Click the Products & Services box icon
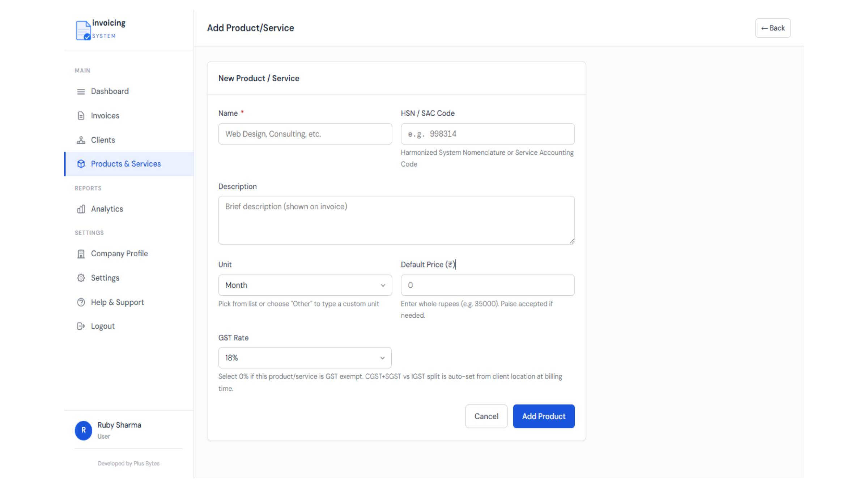This screenshot has width=868, height=488. pyautogui.click(x=81, y=164)
